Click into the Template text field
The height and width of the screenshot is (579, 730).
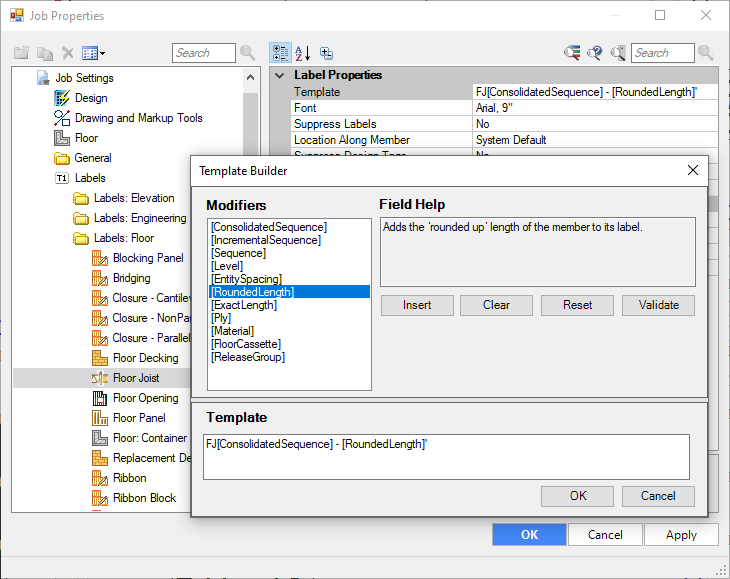pos(446,457)
